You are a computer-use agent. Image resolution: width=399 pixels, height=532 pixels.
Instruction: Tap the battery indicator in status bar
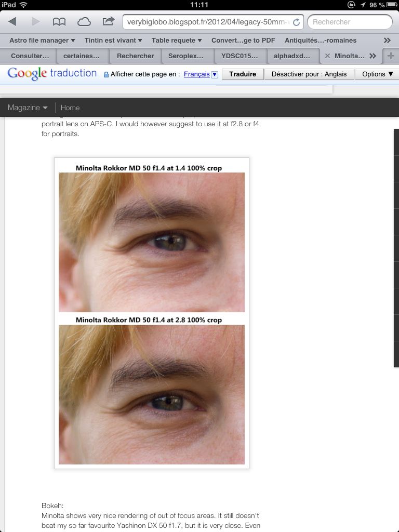(391, 5)
